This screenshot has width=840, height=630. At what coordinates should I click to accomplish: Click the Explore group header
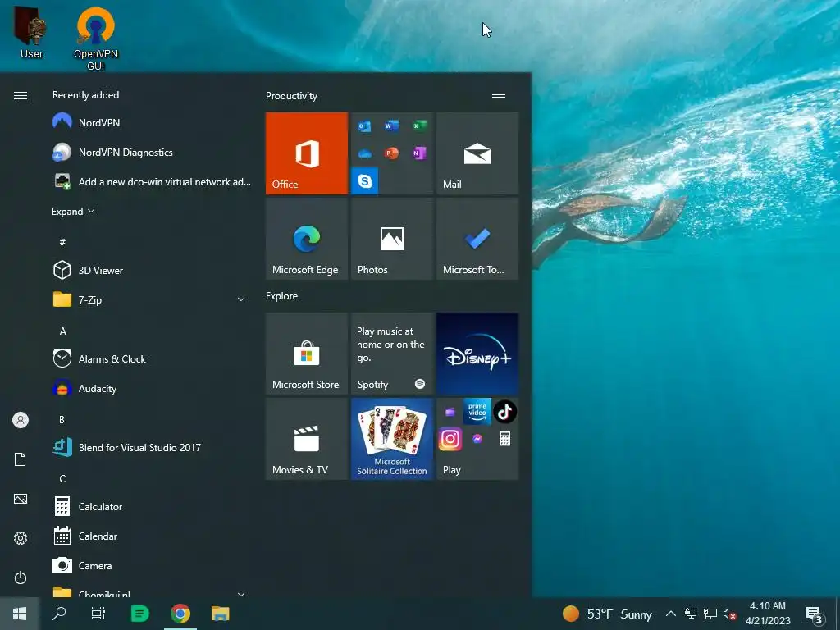[x=282, y=296]
